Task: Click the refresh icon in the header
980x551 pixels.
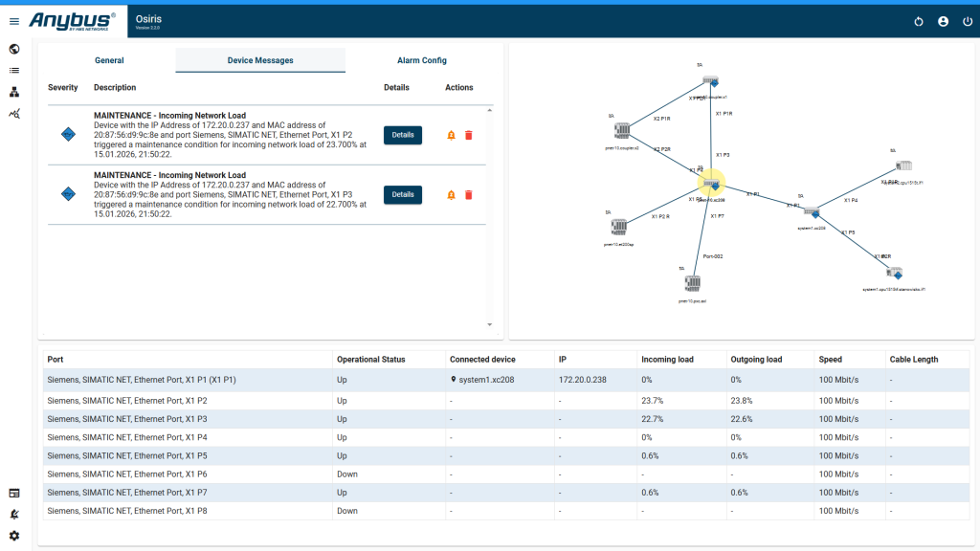Action: click(x=919, y=21)
